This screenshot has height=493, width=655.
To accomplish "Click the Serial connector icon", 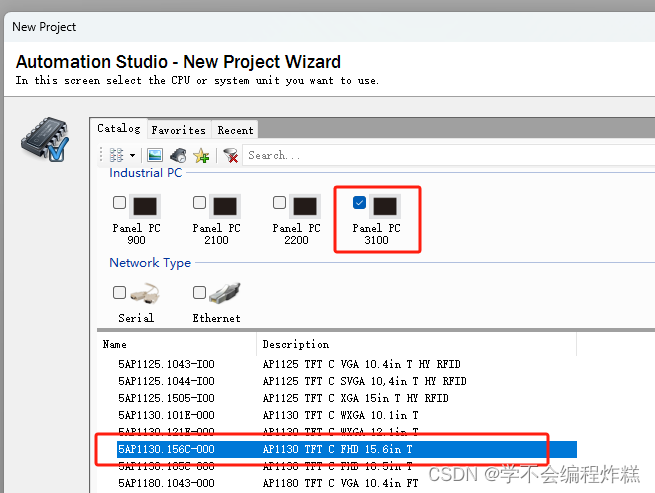I will point(145,293).
